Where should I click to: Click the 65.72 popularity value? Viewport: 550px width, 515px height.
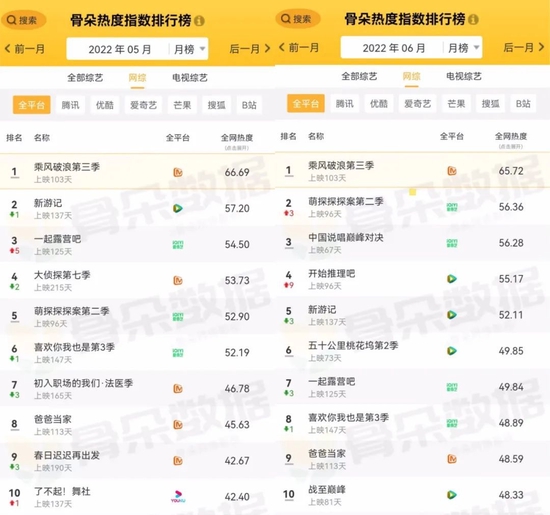click(x=511, y=171)
